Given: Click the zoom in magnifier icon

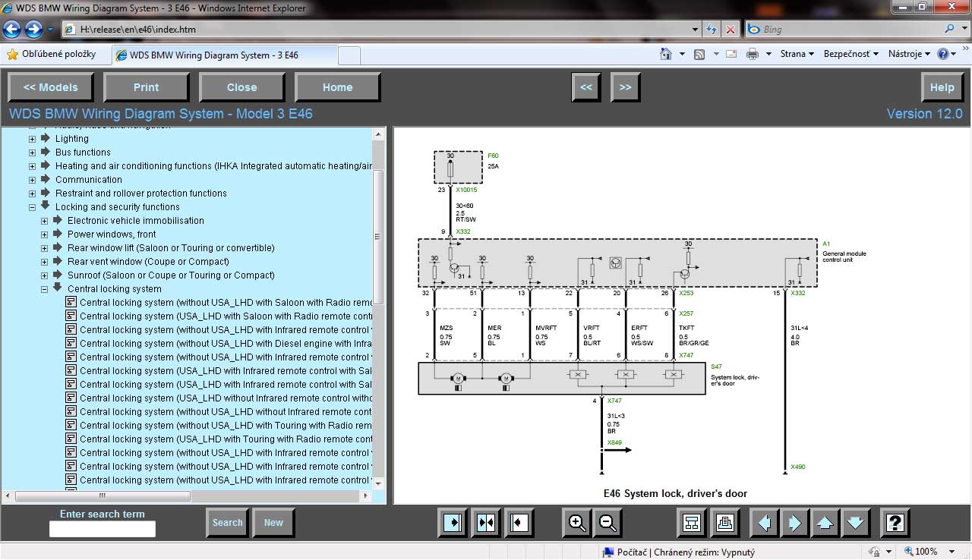Looking at the screenshot, I should 577,523.
